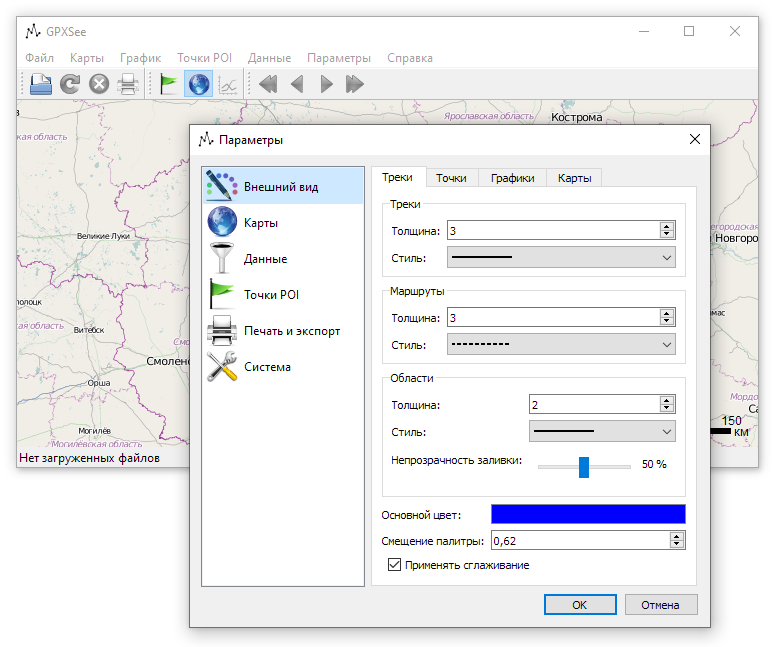Open Карты menu in menu bar
This screenshot has width=780, height=647.
pyautogui.click(x=87, y=58)
